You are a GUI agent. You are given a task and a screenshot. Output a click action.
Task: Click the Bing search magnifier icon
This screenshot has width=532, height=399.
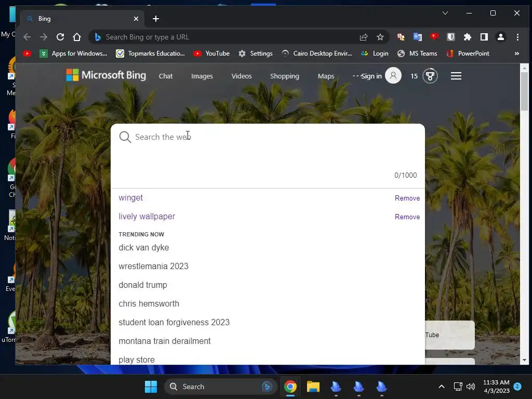(125, 137)
